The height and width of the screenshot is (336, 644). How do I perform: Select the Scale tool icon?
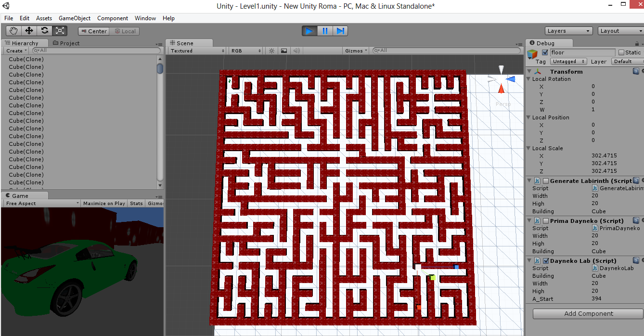pos(60,31)
